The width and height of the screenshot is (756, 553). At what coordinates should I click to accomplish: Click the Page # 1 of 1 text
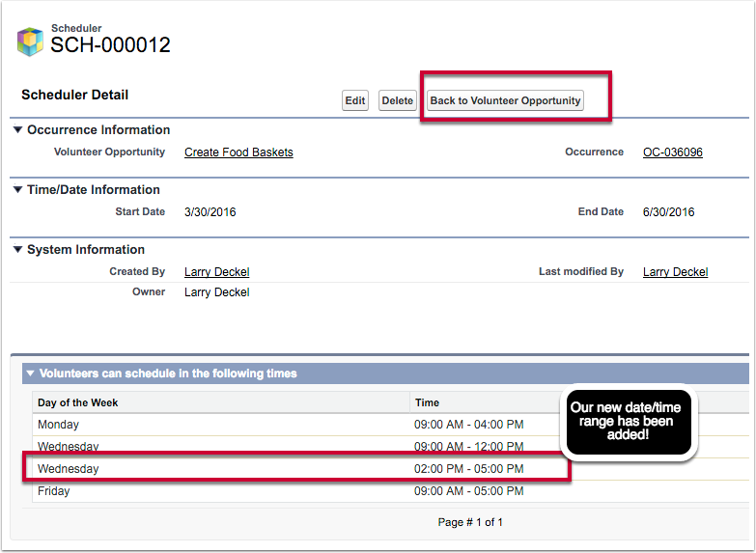pyautogui.click(x=470, y=522)
